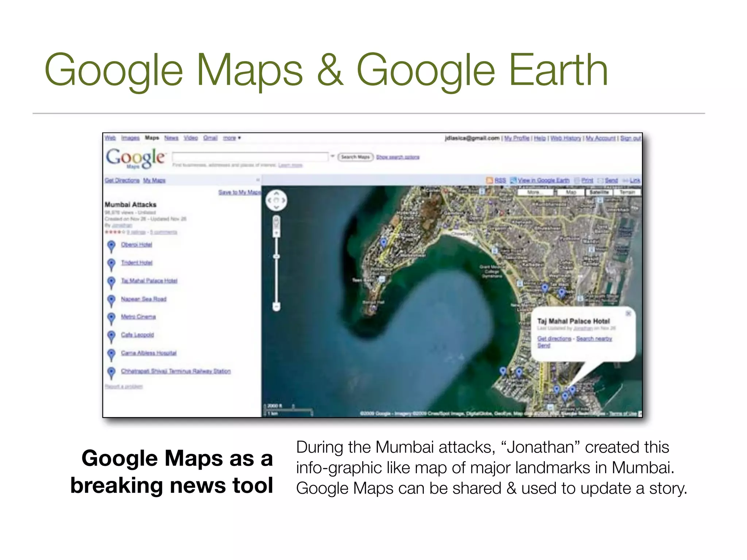This screenshot has width=747, height=560.
Task: Switch to Map view
Action: 571,192
